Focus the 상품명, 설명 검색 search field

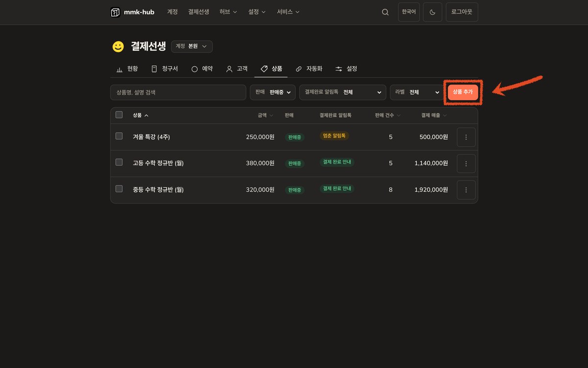(178, 92)
